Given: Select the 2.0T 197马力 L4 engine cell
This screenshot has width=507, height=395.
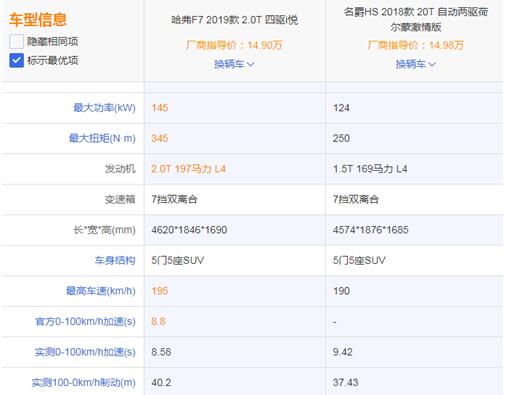Looking at the screenshot, I should pos(188,169).
